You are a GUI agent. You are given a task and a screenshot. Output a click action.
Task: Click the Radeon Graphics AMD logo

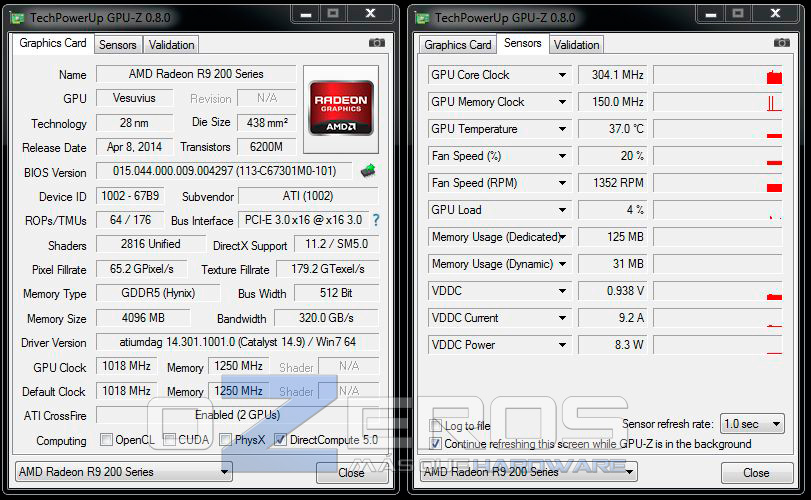pyautogui.click(x=341, y=108)
